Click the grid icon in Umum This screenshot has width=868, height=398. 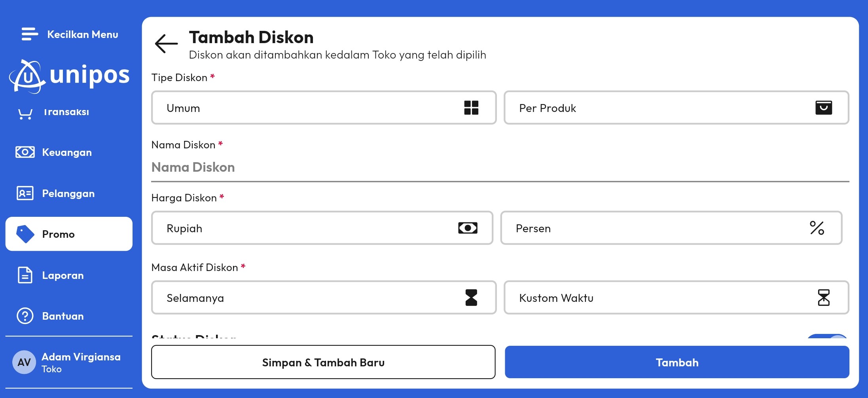[471, 108]
